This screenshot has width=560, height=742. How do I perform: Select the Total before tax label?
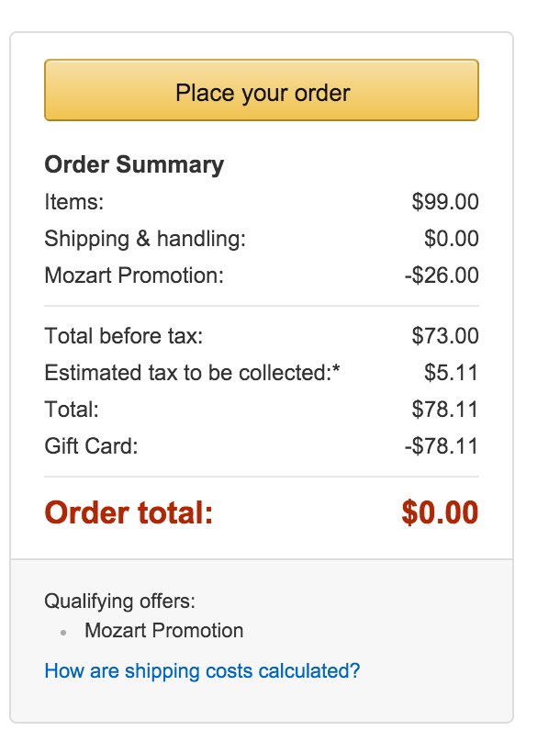tap(124, 336)
